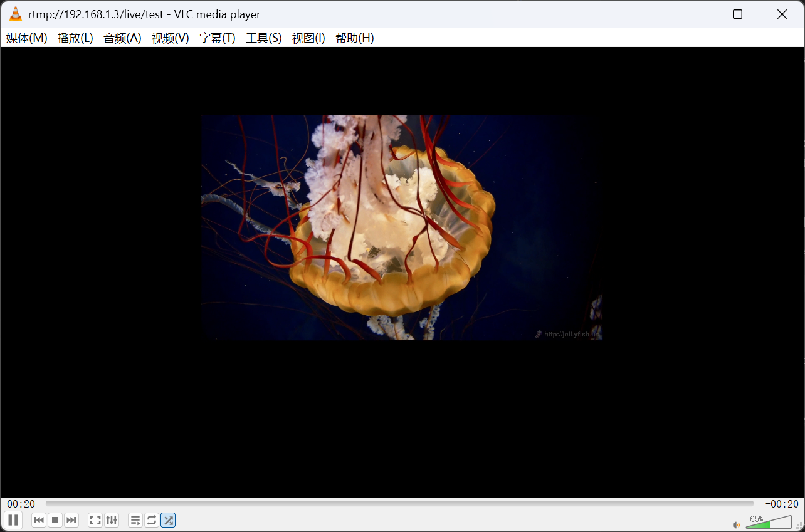Show the playlist view
Screen dimensions: 805x532
coord(135,520)
